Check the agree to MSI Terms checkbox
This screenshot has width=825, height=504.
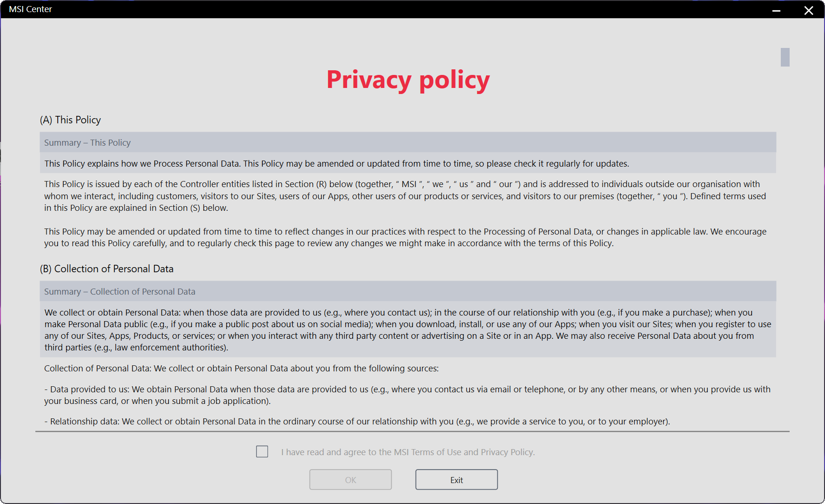point(262,451)
